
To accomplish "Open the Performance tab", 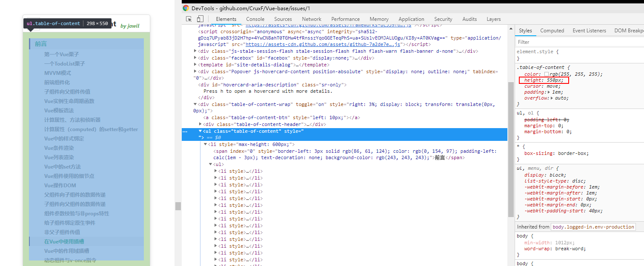I will coord(346,19).
